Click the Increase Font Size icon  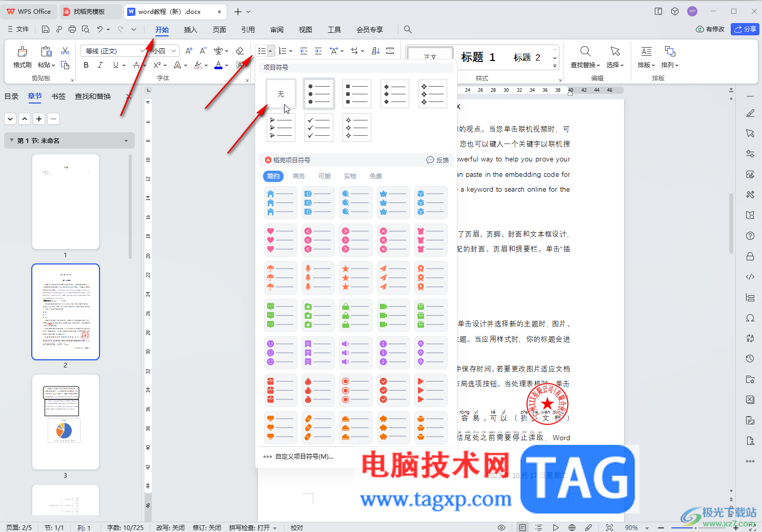[189, 51]
